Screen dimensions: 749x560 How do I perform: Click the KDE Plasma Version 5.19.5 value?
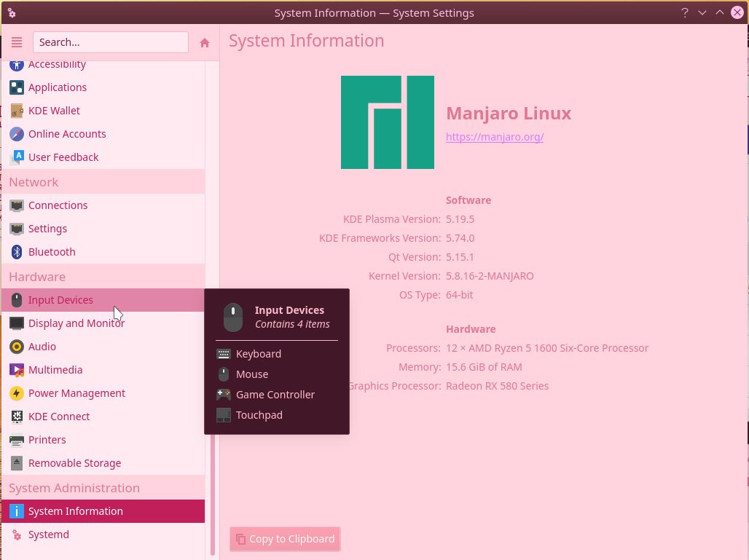pyautogui.click(x=460, y=219)
